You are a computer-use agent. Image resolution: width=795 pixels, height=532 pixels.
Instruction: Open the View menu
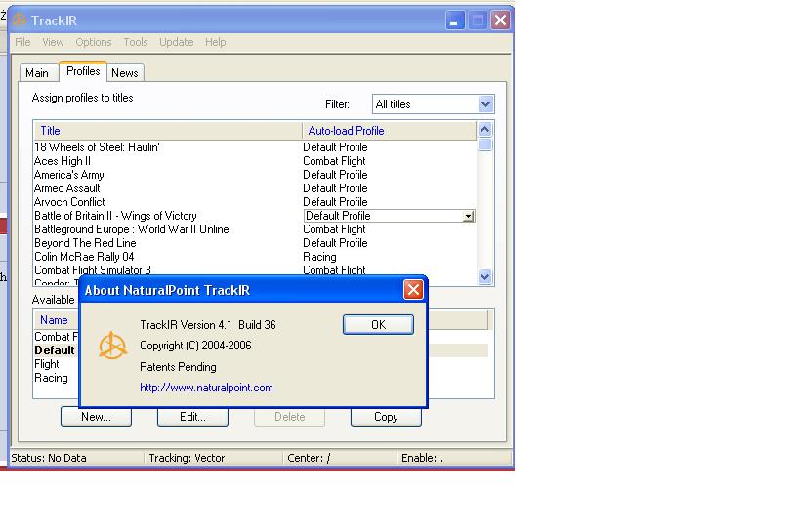pos(53,42)
